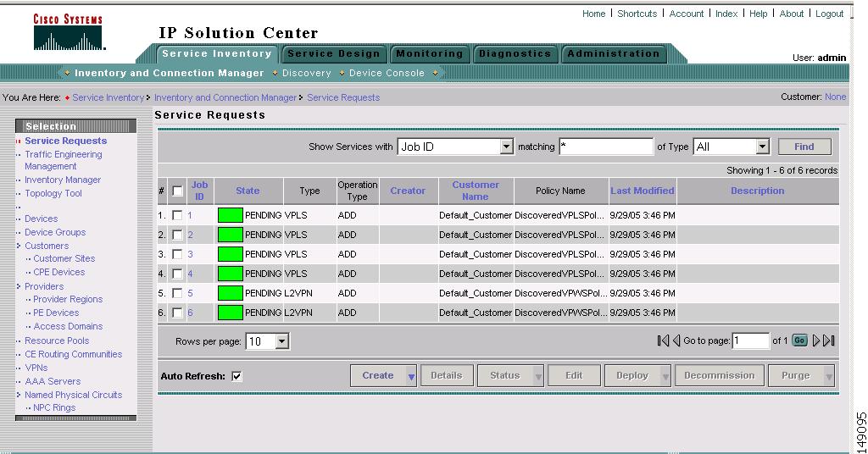Click the Edit button
The height and width of the screenshot is (454, 868).
(x=574, y=375)
